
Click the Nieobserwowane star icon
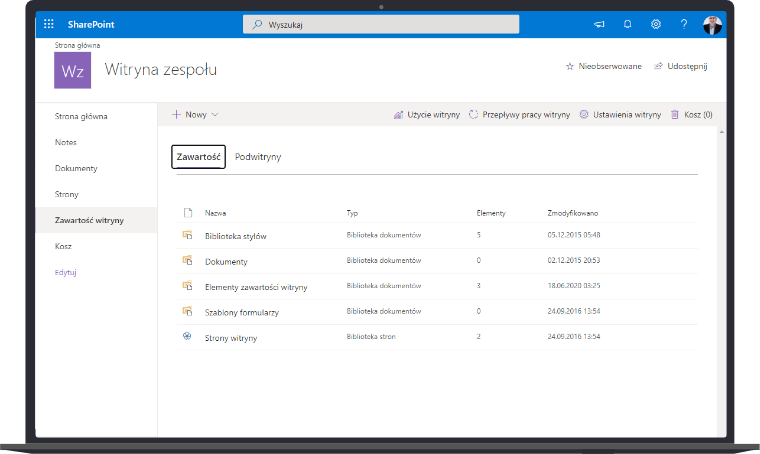click(x=570, y=66)
